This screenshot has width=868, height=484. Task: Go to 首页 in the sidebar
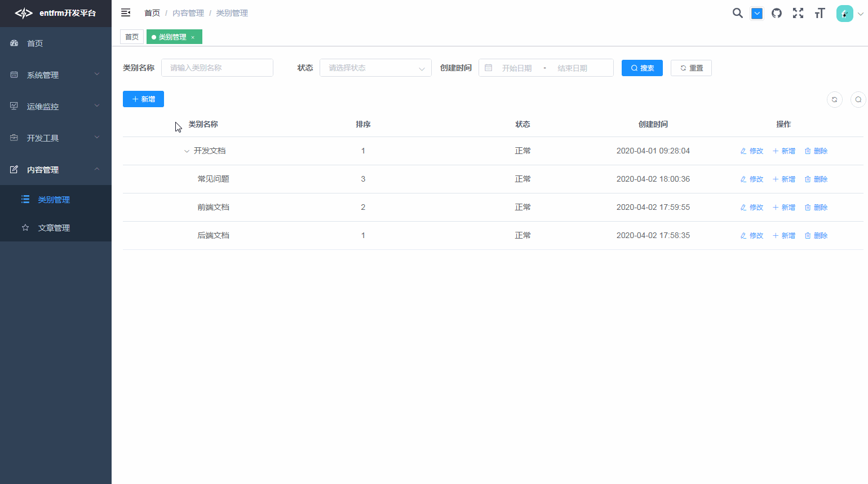click(56, 43)
